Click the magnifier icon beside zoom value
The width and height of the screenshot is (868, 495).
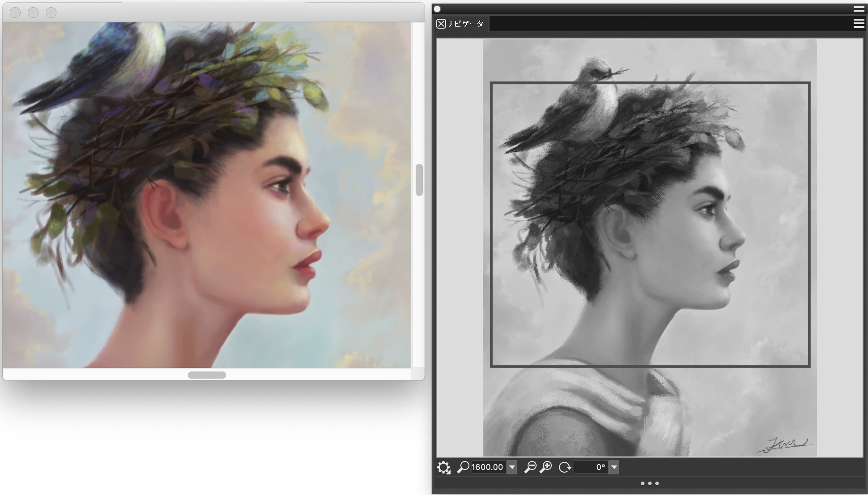[463, 467]
